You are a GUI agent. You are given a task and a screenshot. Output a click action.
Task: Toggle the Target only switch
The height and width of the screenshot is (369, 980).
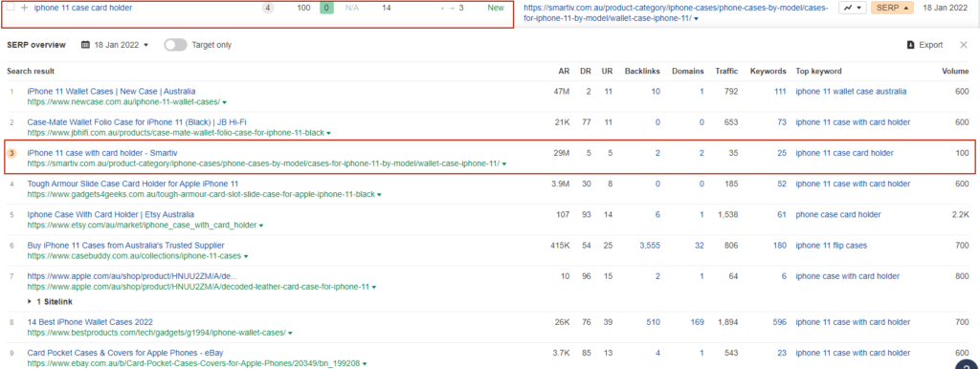point(176,45)
